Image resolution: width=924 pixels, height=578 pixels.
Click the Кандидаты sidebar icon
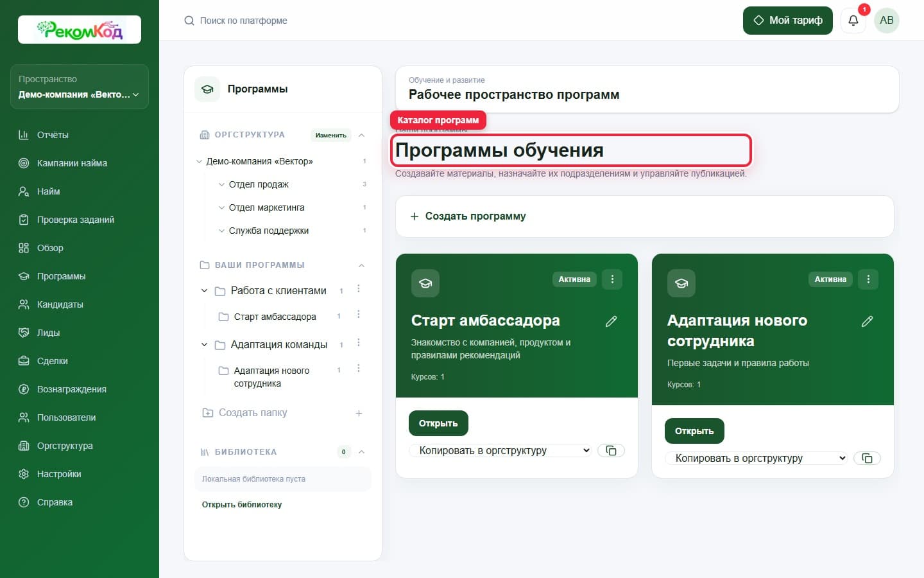24,304
